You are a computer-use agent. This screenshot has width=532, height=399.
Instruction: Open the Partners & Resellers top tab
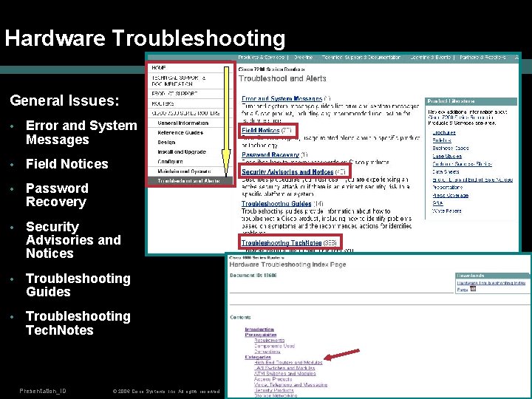(482, 58)
